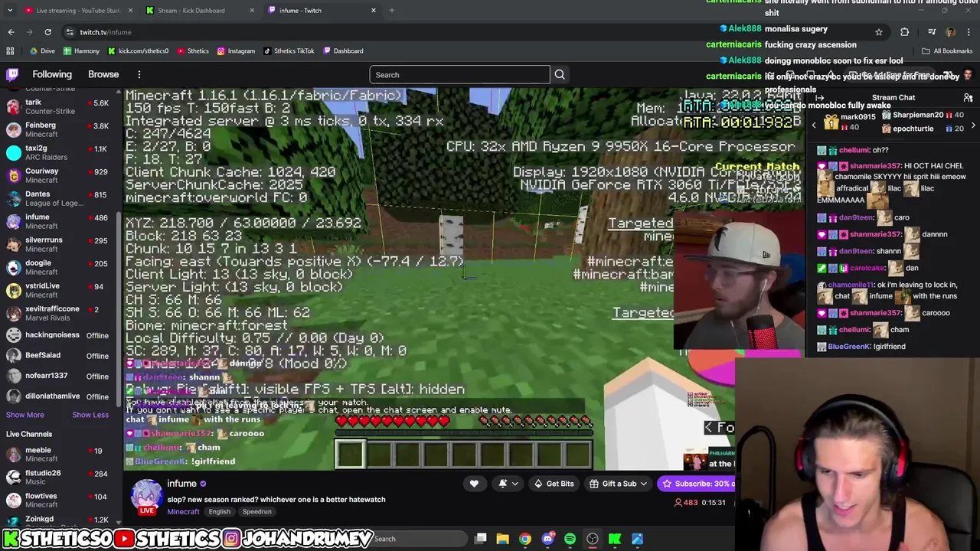Viewport: 980px width, 551px height.
Task: Open Google Chrome from the taskbar
Action: [x=525, y=539]
